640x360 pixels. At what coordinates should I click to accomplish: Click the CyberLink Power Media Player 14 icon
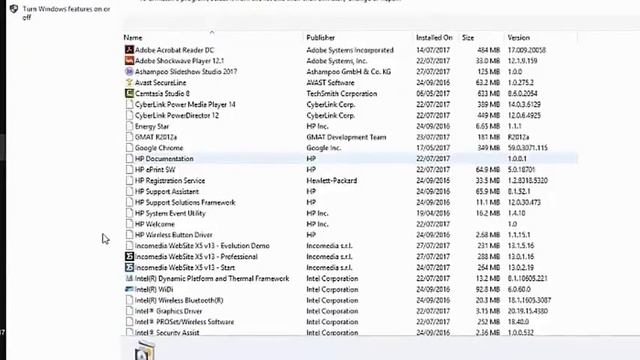129,104
